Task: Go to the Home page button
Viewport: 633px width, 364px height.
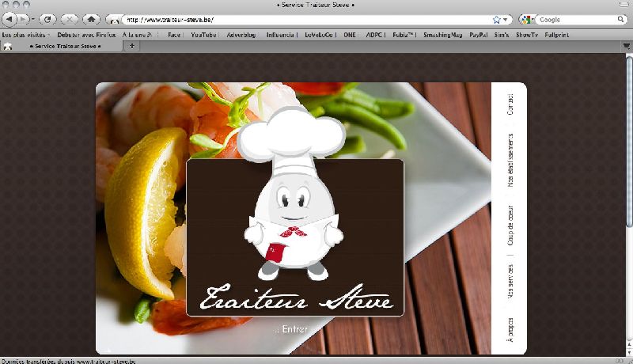Action: 91,19
